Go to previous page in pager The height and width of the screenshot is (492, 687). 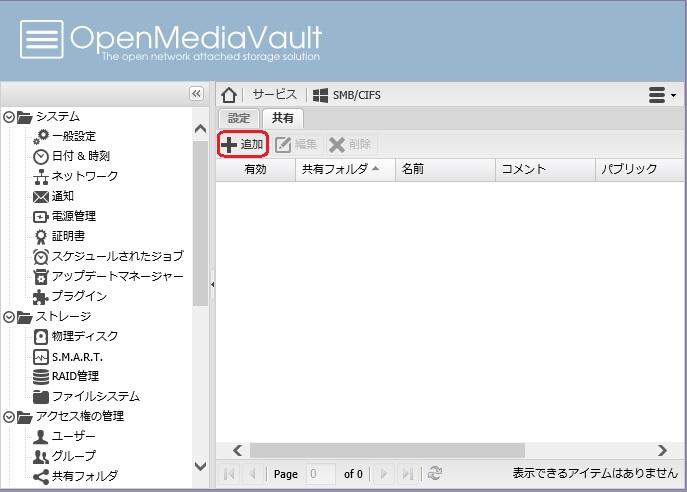[252, 474]
